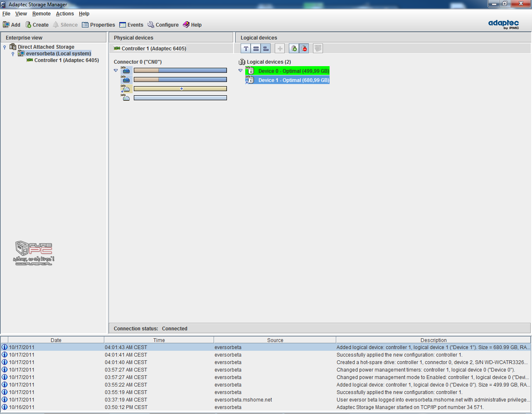The image size is (532, 414).
Task: Select eversorbeta (Local system) tree item
Action: [59, 54]
